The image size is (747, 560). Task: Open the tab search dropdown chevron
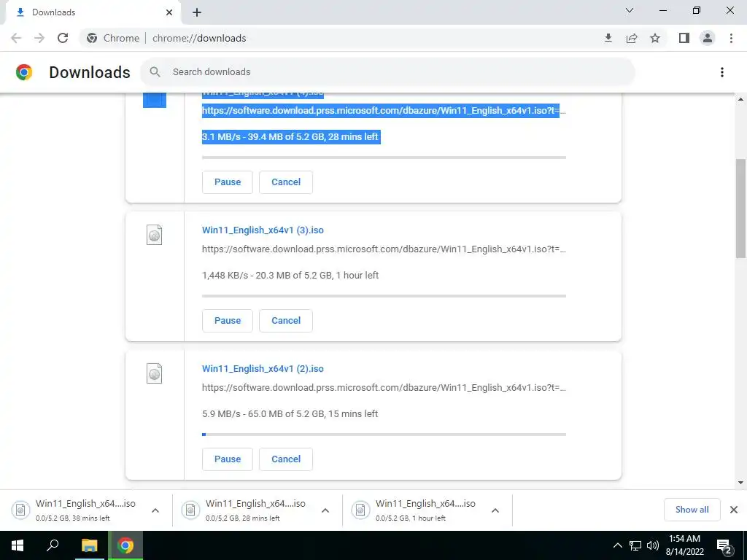click(x=630, y=10)
